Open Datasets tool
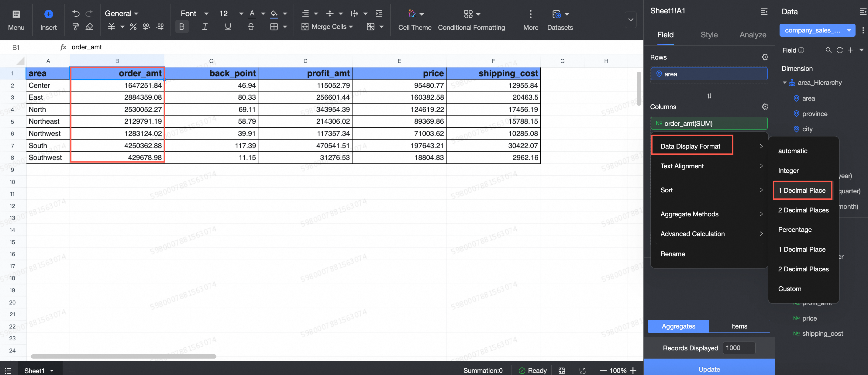 tap(560, 20)
